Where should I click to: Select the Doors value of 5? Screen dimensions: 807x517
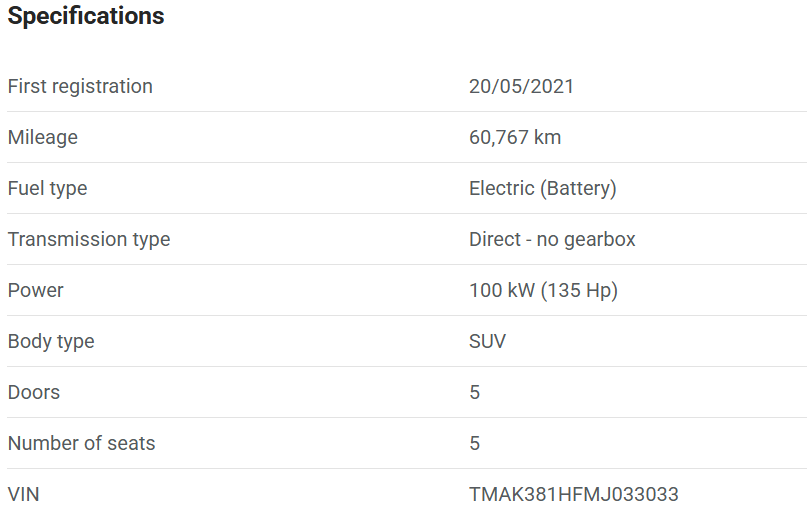475,392
